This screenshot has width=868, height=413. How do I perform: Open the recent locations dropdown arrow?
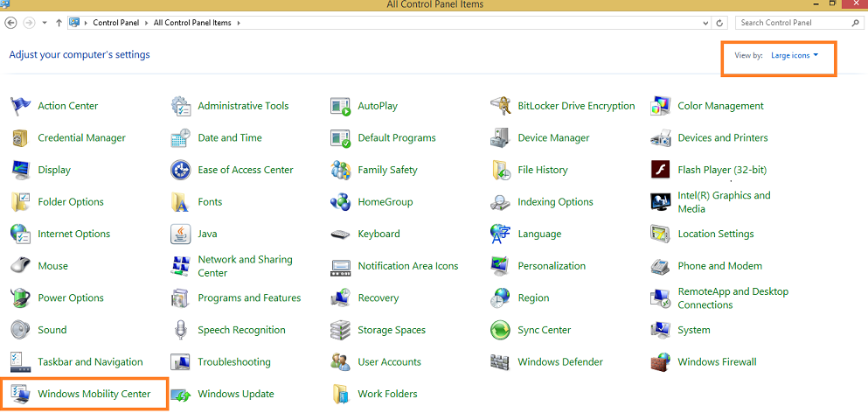coord(45,24)
